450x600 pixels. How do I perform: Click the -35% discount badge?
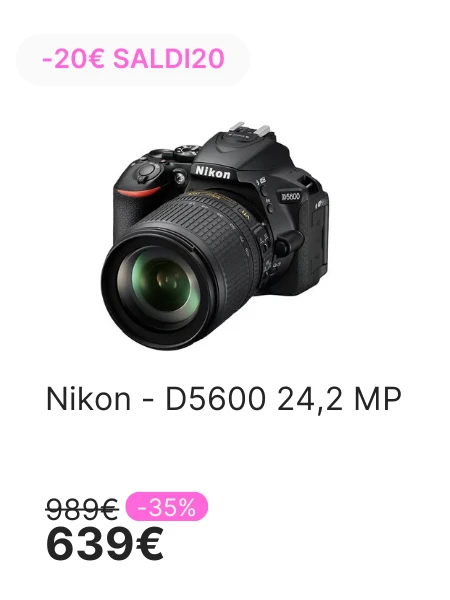pyautogui.click(x=167, y=507)
